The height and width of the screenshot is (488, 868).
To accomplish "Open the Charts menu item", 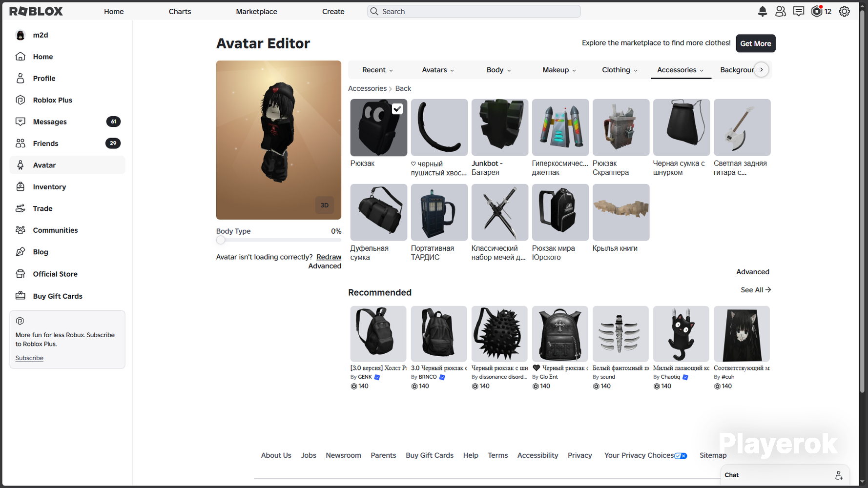I will coord(180,12).
